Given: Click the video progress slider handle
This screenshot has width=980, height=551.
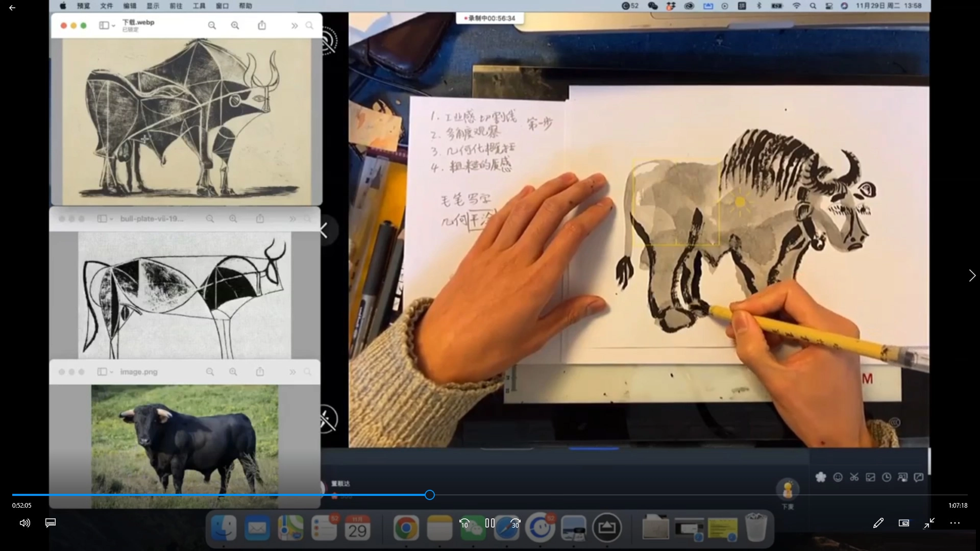Looking at the screenshot, I should coord(430,495).
